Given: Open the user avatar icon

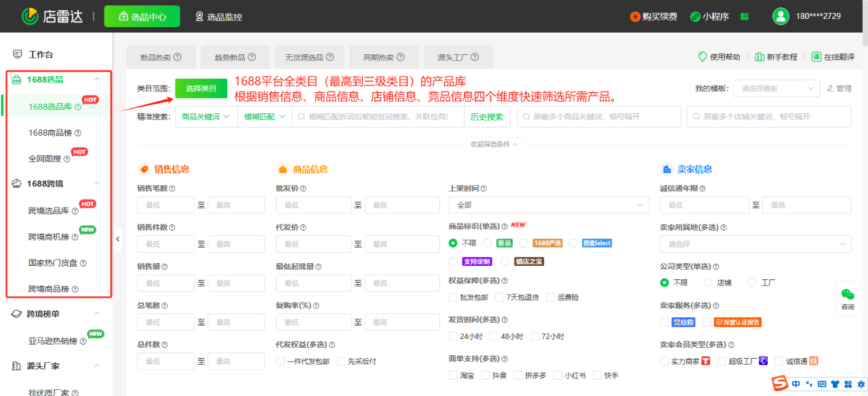Looking at the screenshot, I should [x=781, y=16].
